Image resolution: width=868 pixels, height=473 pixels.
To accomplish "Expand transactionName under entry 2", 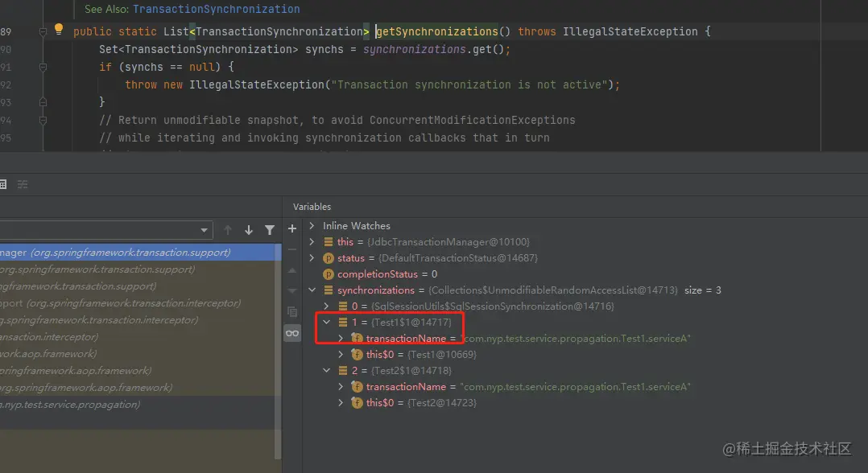I will 341,387.
